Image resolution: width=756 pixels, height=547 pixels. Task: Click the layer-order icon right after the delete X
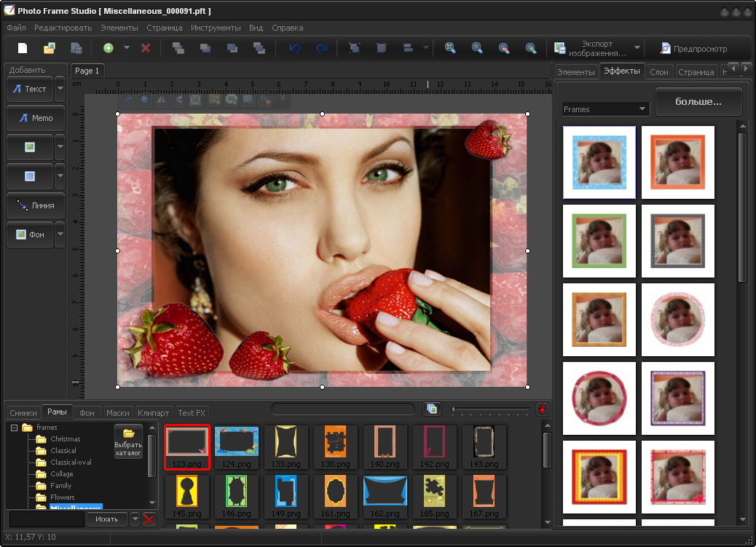pos(178,48)
